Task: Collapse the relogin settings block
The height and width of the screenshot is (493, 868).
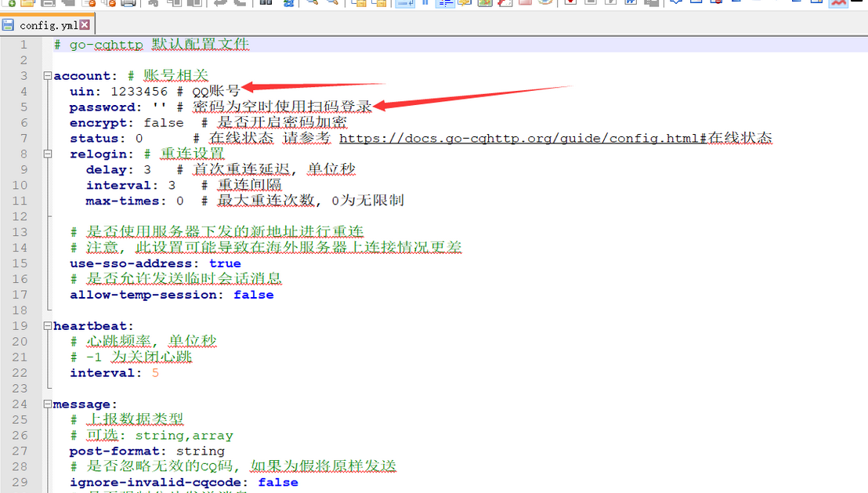Action: point(49,153)
